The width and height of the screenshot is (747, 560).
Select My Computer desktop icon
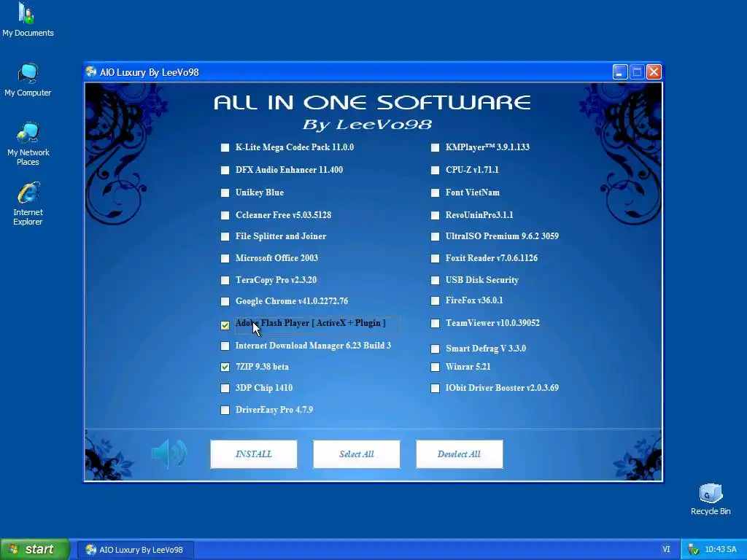[x=28, y=80]
